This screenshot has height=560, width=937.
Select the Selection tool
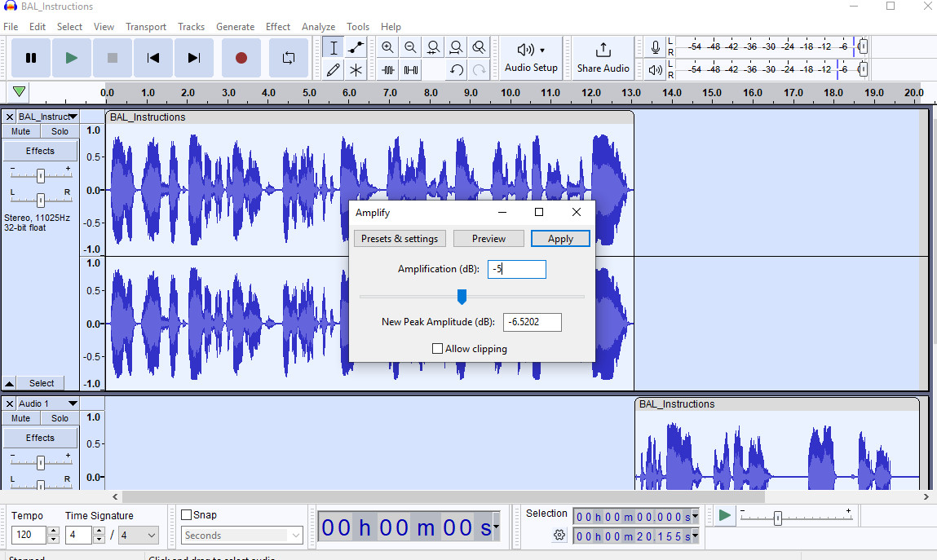pyautogui.click(x=334, y=47)
